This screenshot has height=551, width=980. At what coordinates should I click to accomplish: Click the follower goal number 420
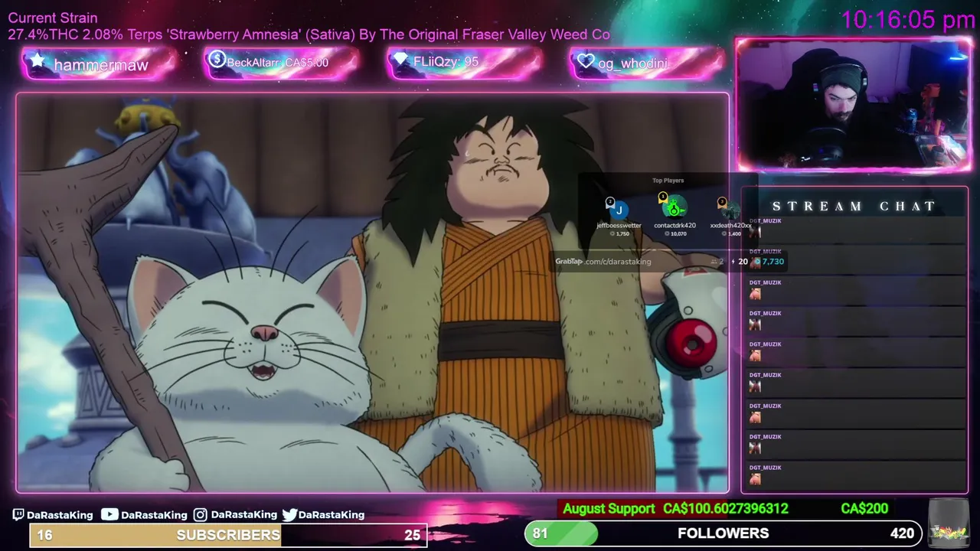click(902, 533)
